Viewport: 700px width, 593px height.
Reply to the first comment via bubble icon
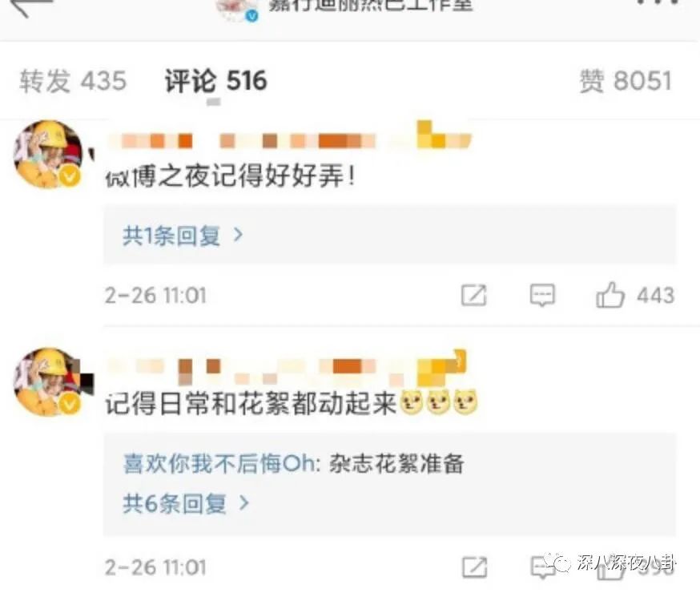coord(542,295)
